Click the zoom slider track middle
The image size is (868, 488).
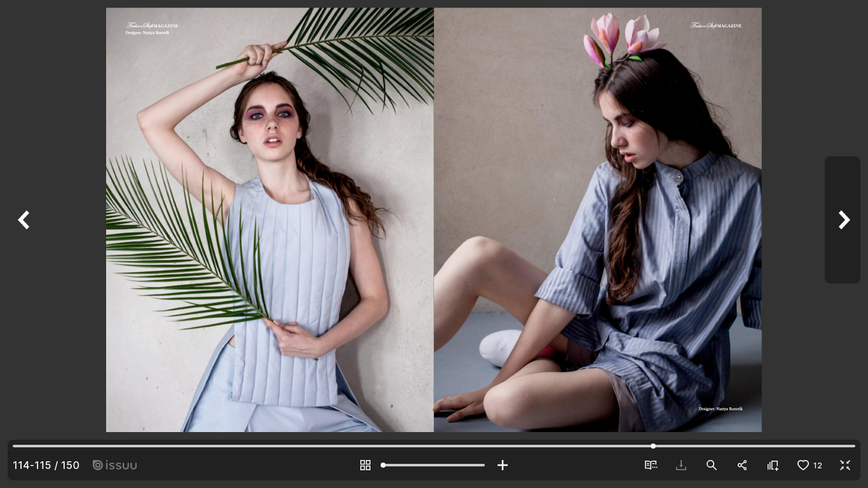click(434, 465)
